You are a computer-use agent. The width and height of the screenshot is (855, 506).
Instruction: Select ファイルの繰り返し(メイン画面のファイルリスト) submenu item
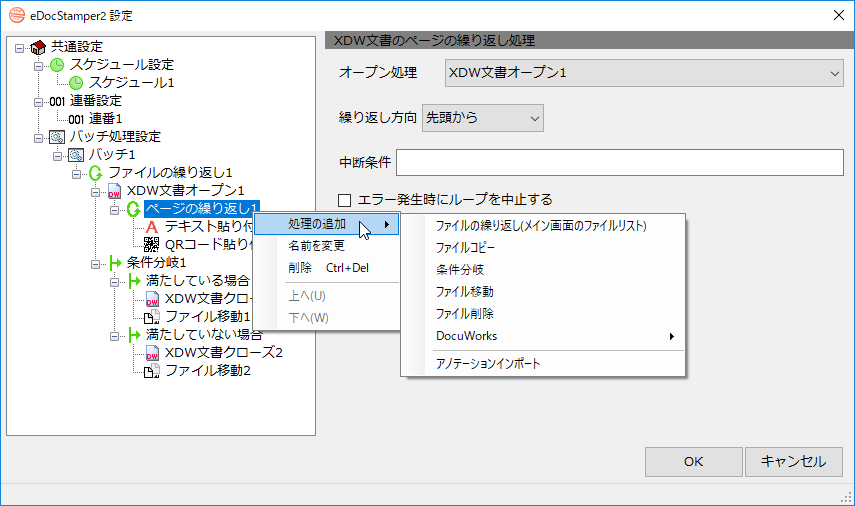tap(543, 226)
